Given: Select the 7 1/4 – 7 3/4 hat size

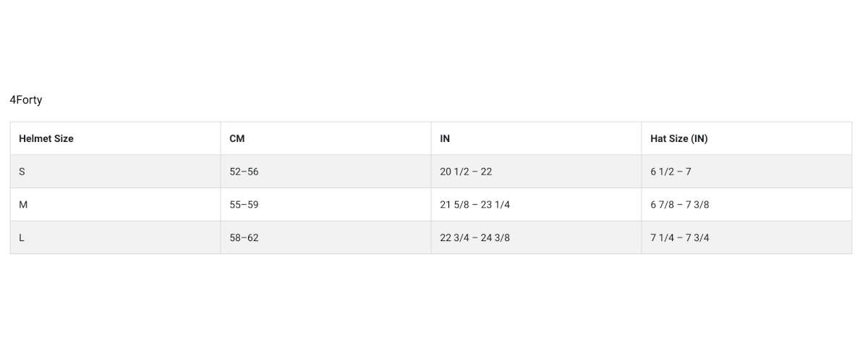Looking at the screenshot, I should coord(680,237).
